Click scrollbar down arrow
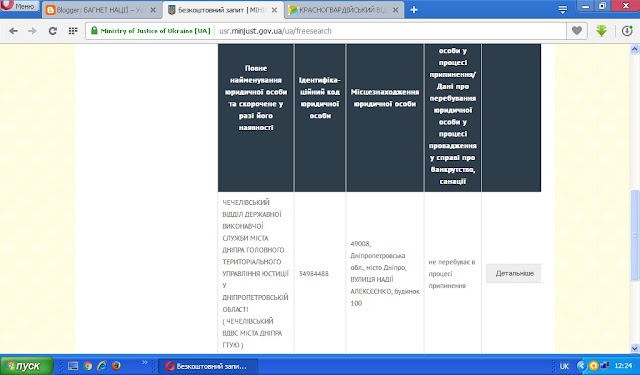 (635, 348)
